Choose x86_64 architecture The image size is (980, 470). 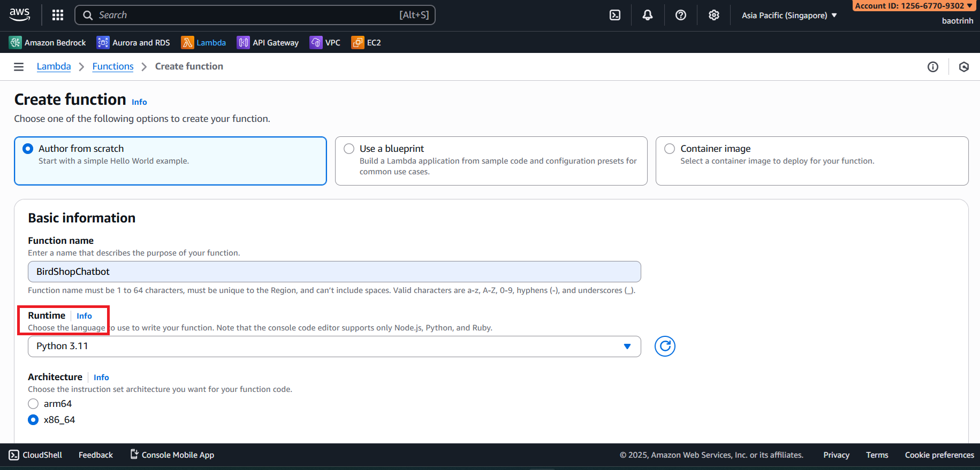click(x=33, y=420)
